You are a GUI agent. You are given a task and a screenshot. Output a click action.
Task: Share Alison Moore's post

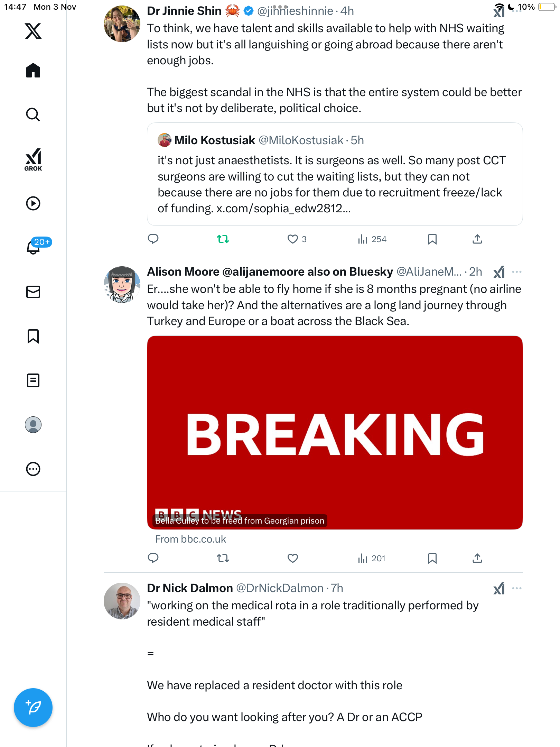[x=477, y=558]
